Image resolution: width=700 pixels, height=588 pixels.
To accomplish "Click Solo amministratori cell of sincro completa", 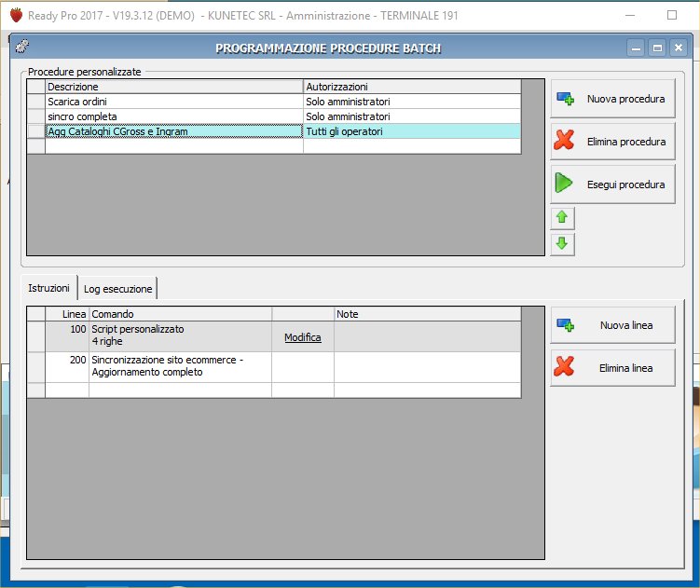I will coord(412,116).
